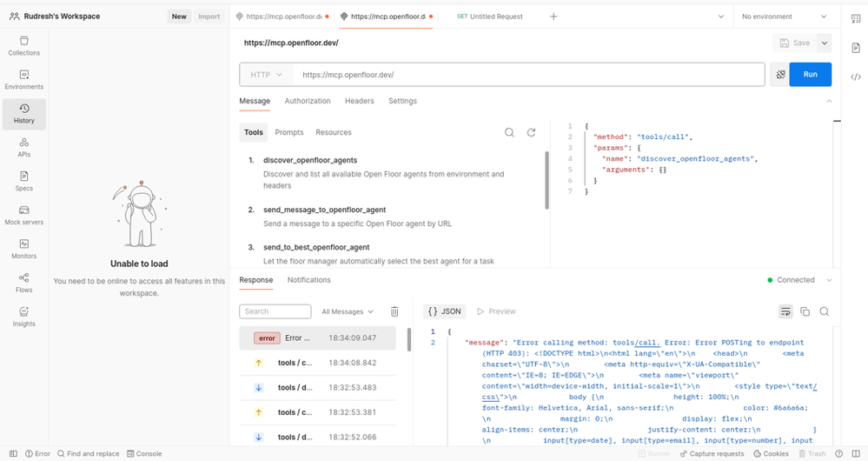Click the refresh tools list icon
This screenshot has height=461, width=868.
(x=531, y=133)
